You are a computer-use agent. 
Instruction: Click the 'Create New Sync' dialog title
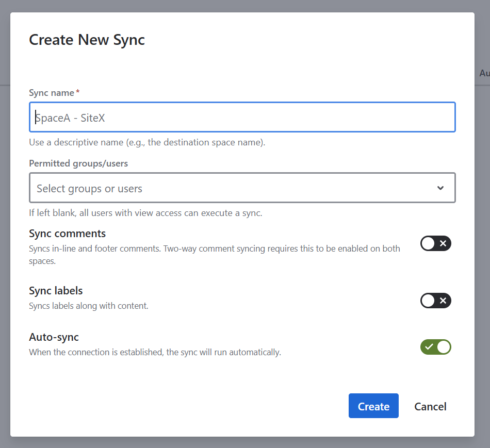tap(87, 40)
